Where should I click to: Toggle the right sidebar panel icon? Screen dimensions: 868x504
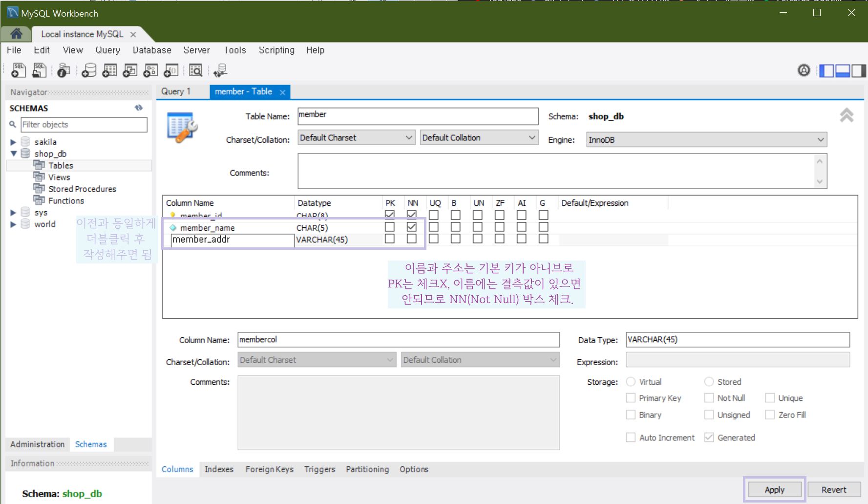[859, 71]
